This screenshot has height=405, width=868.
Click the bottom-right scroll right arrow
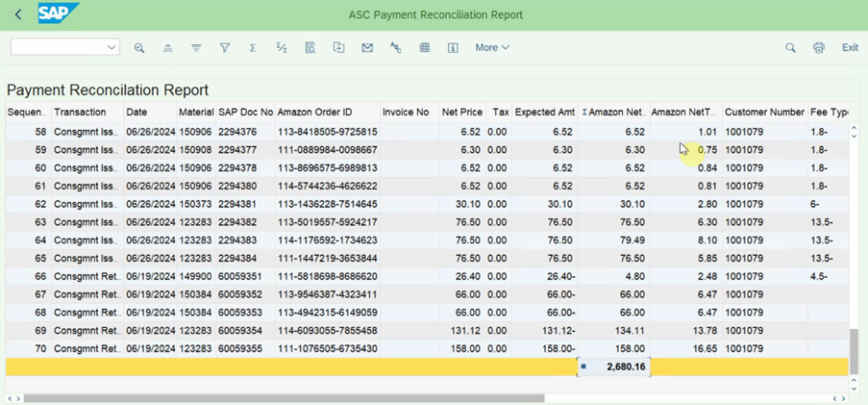pyautogui.click(x=844, y=398)
